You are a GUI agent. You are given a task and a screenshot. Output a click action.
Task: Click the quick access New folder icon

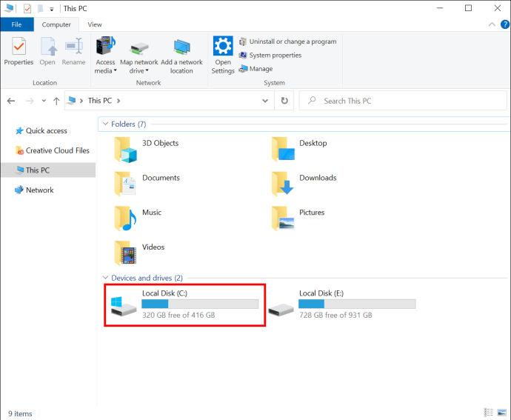tap(41, 8)
